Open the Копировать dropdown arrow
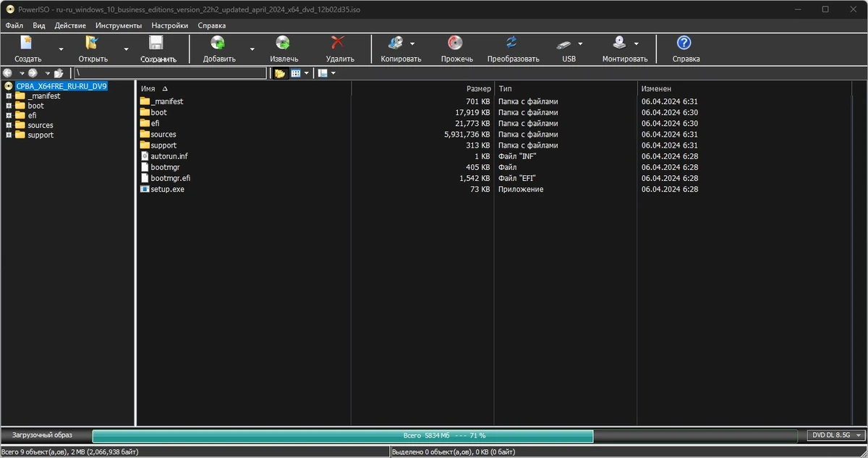 pyautogui.click(x=412, y=43)
